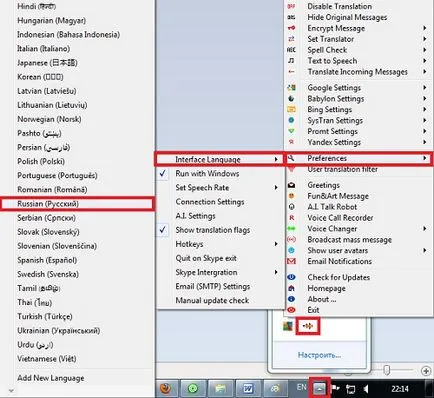434x398 pixels.
Task: Click the Promt Settings icon
Action: pos(291,131)
